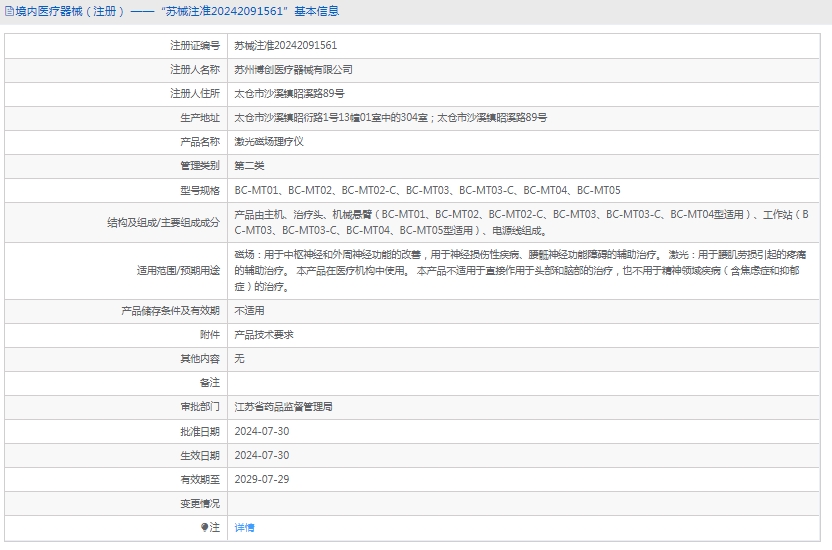Click registrant name 苏州博创医疗器械有限公司
This screenshot has height=550, width=832.
pyautogui.click(x=293, y=70)
